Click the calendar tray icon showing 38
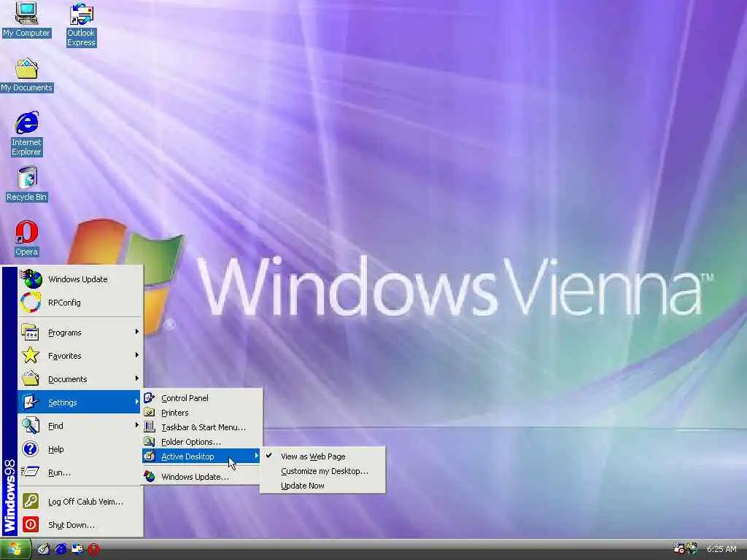The height and width of the screenshot is (560, 747). 679,548
